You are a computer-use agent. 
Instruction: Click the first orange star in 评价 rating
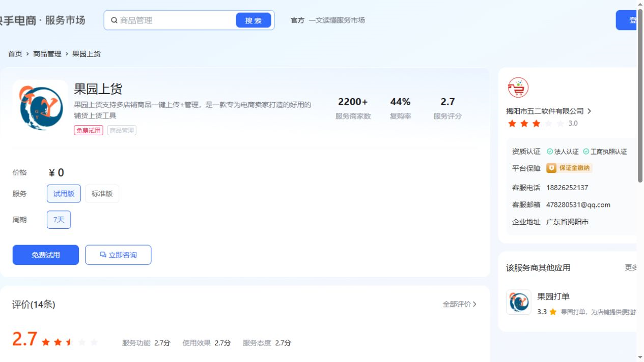[x=46, y=342]
